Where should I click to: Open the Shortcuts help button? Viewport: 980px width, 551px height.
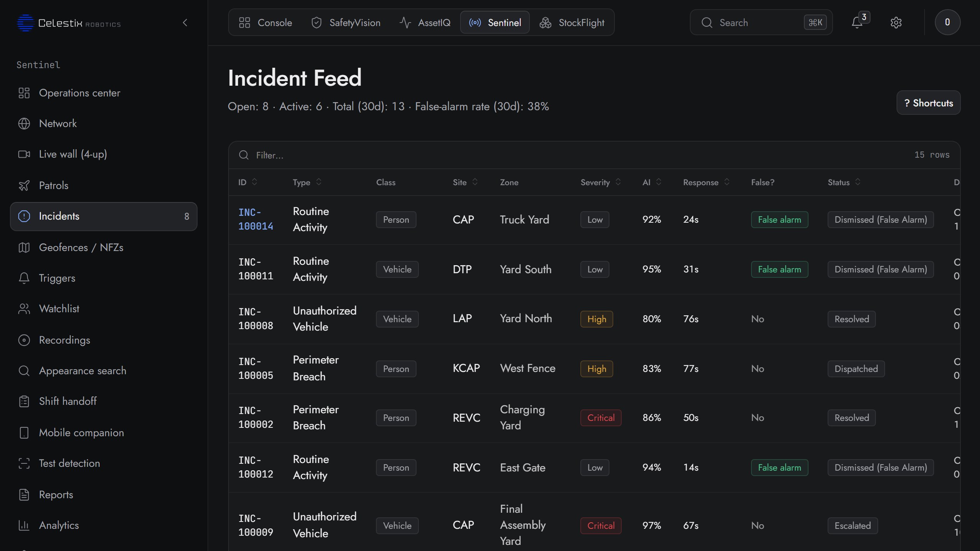[928, 103]
